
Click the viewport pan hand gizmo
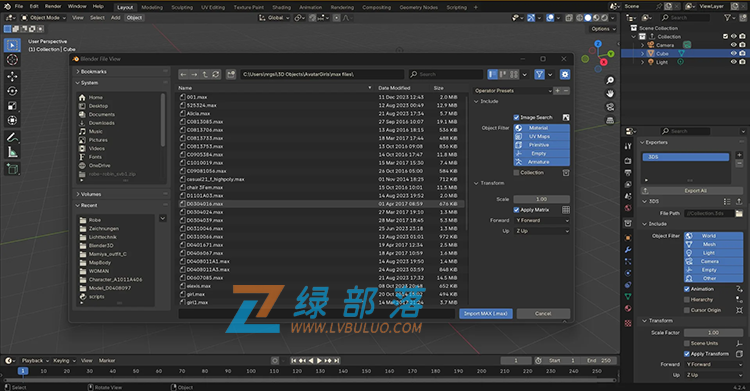click(x=610, y=93)
